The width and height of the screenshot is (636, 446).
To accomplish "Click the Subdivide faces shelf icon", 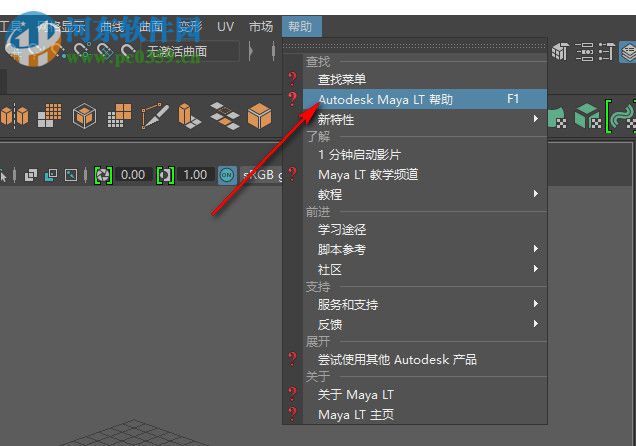I will 119,116.
